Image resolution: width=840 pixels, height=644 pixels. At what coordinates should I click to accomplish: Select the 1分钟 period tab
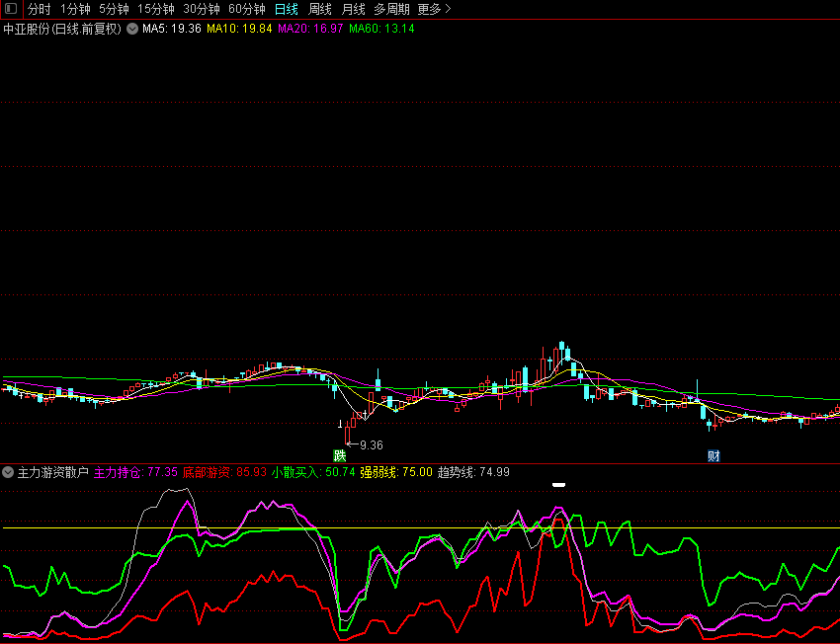[75, 9]
